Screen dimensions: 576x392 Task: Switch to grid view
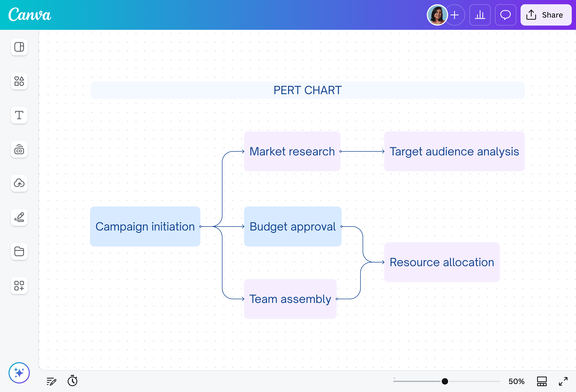point(541,381)
